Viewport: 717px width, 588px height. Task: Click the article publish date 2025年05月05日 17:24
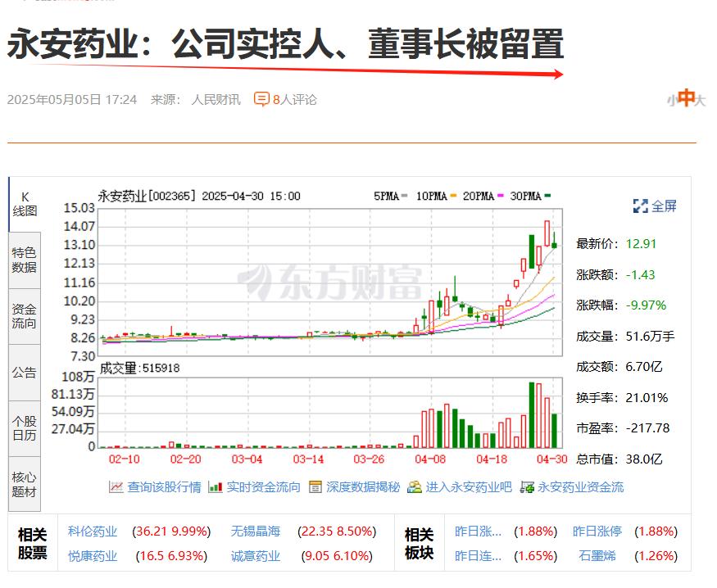coord(72,100)
